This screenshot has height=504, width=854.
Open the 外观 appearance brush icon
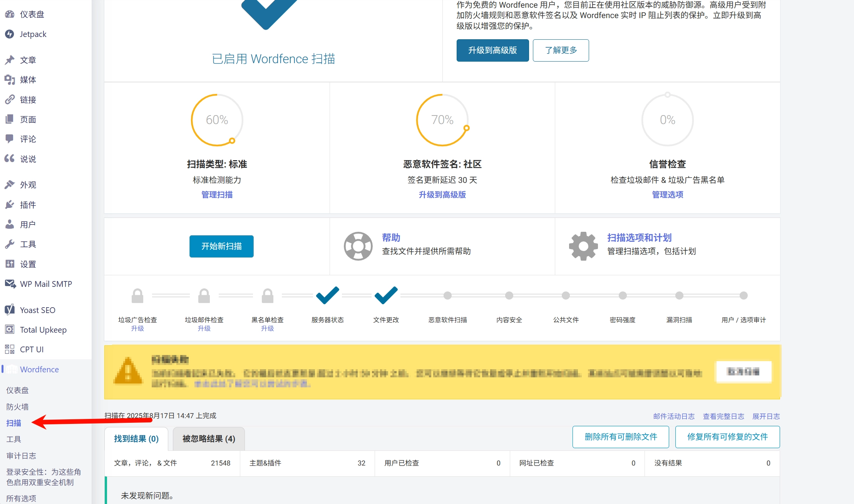click(10, 185)
